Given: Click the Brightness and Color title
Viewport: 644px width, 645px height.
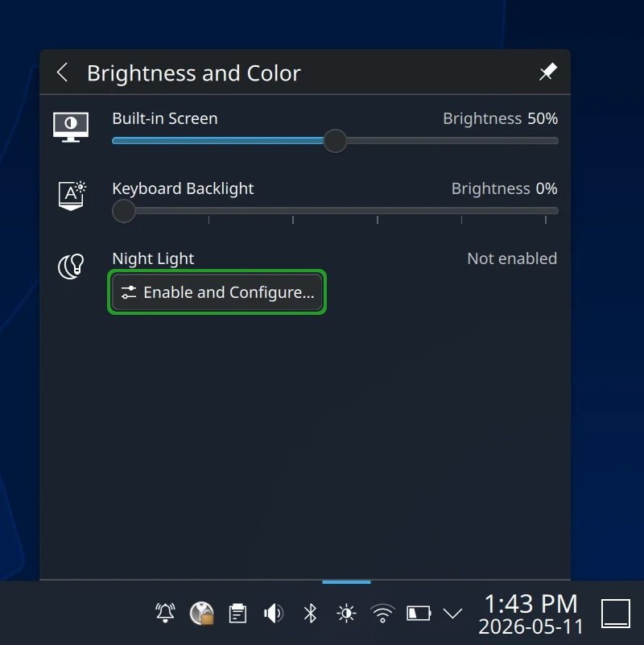Looking at the screenshot, I should coord(194,73).
